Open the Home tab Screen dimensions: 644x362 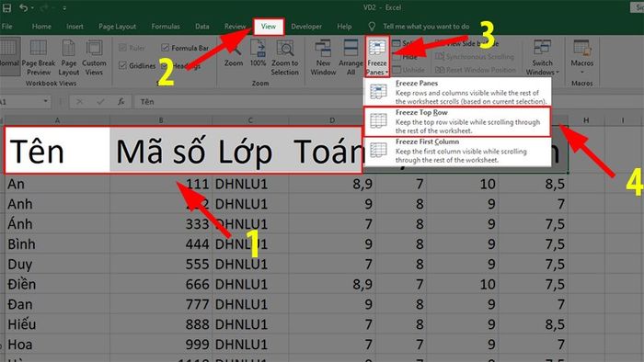click(41, 27)
